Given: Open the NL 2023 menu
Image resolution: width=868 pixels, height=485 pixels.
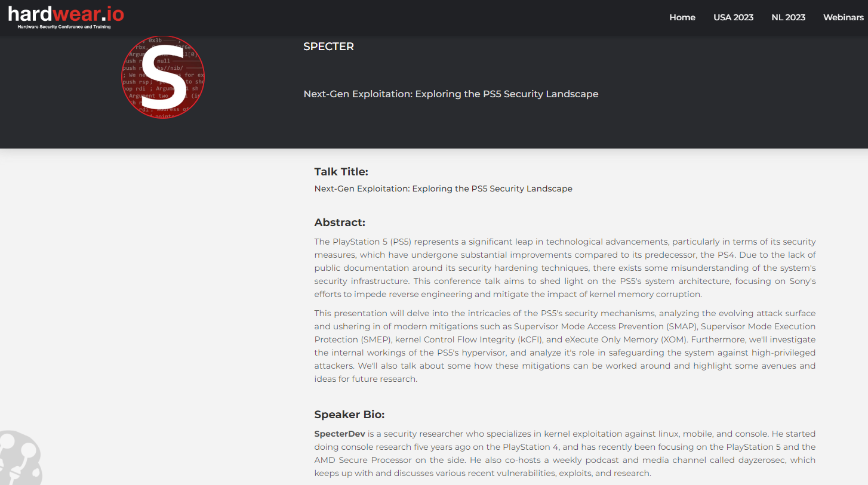Looking at the screenshot, I should click(x=788, y=17).
